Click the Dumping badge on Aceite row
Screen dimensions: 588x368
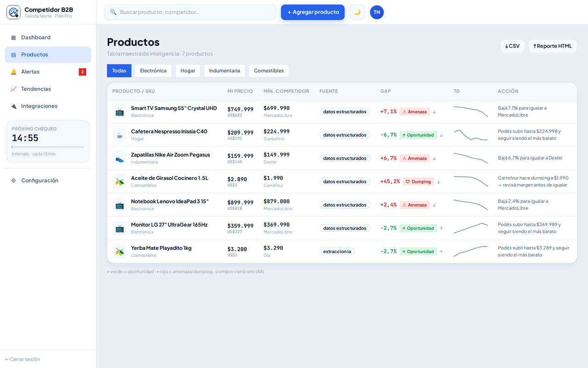click(x=418, y=182)
